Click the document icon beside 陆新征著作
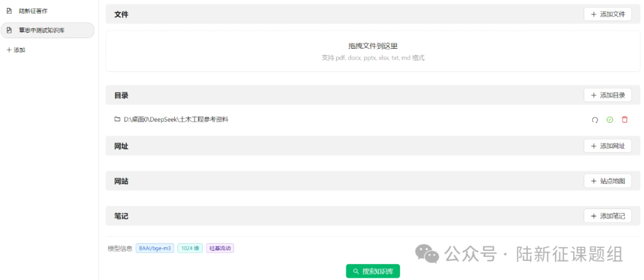The image size is (644, 280). (x=9, y=11)
